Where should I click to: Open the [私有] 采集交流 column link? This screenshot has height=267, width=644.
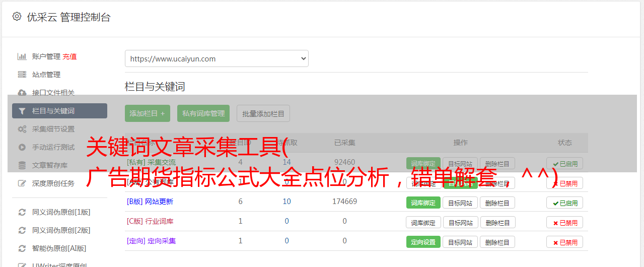(152, 162)
